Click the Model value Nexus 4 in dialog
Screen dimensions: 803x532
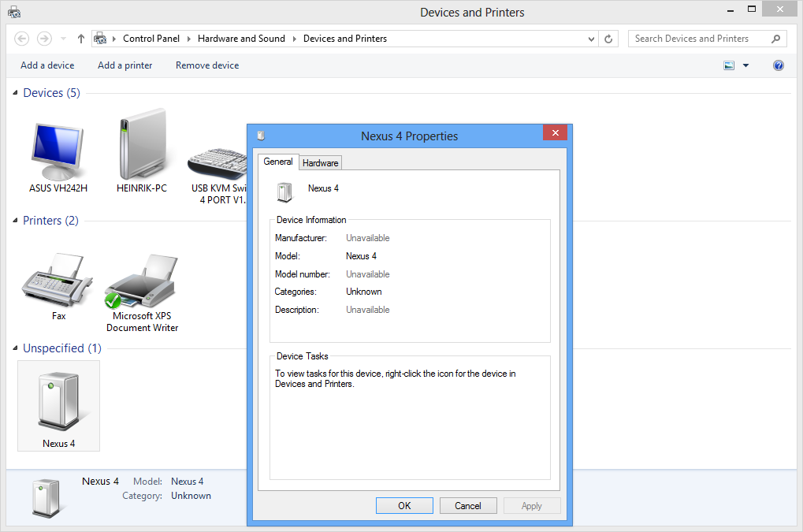coord(361,256)
